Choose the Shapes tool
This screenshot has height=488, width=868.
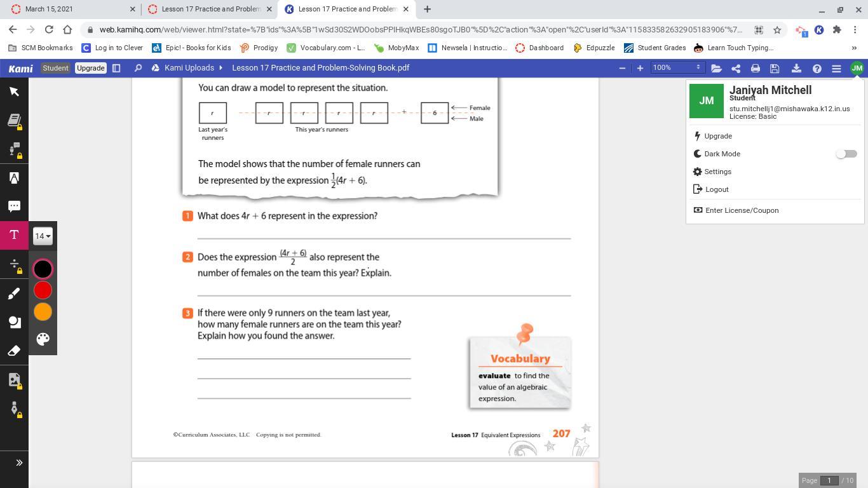(14, 322)
